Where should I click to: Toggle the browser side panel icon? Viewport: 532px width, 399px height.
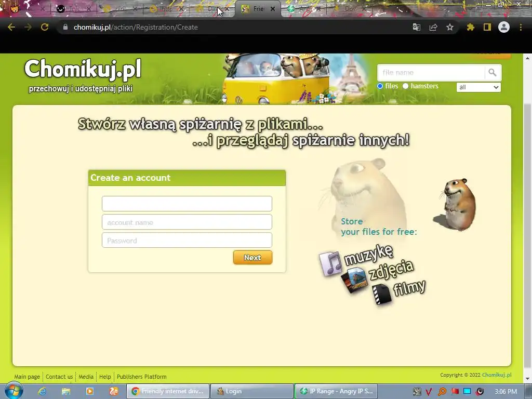click(487, 27)
